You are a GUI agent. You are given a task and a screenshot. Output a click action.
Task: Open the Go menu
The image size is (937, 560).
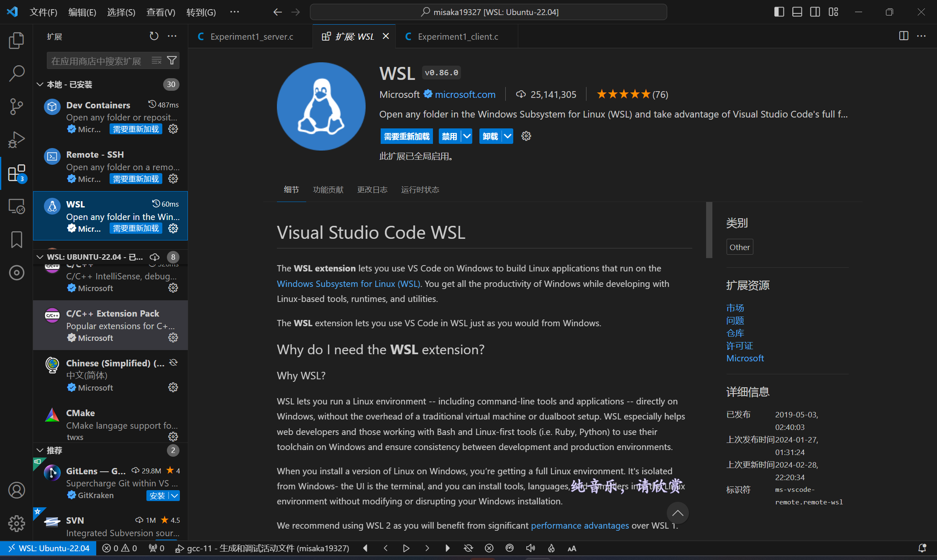point(201,12)
